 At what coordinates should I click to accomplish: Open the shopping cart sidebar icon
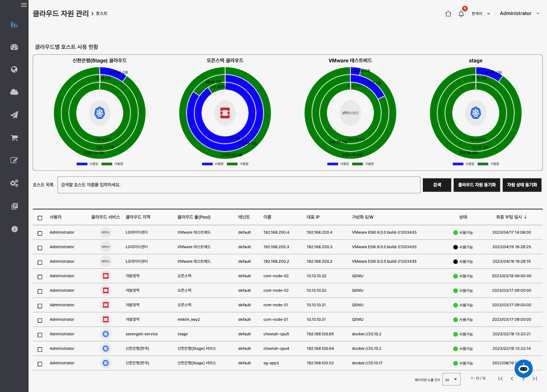[14, 138]
